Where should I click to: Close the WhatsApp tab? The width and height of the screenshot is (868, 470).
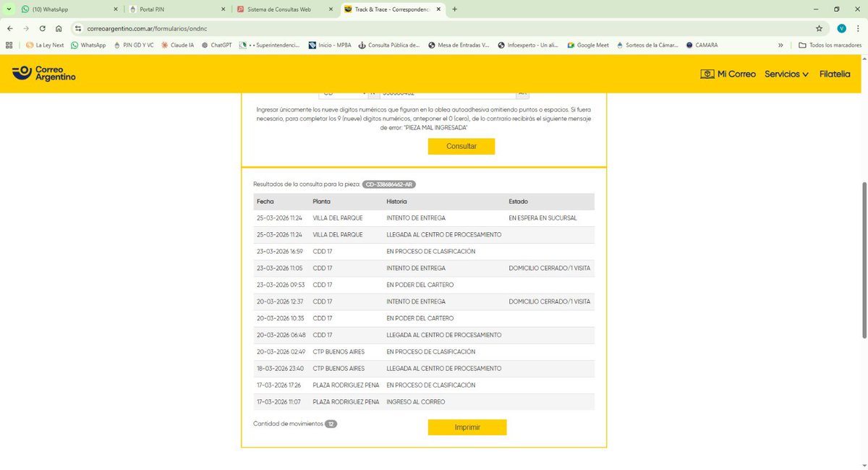115,9
